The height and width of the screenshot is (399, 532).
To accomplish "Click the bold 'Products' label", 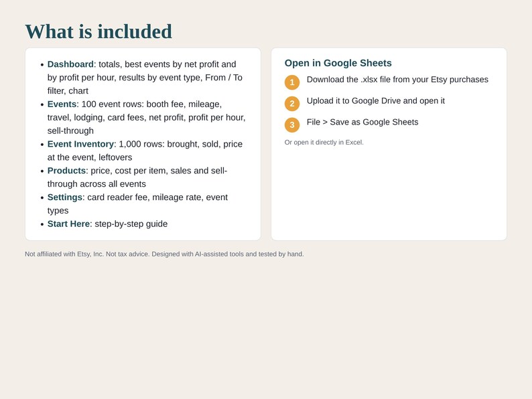I will 66,171.
